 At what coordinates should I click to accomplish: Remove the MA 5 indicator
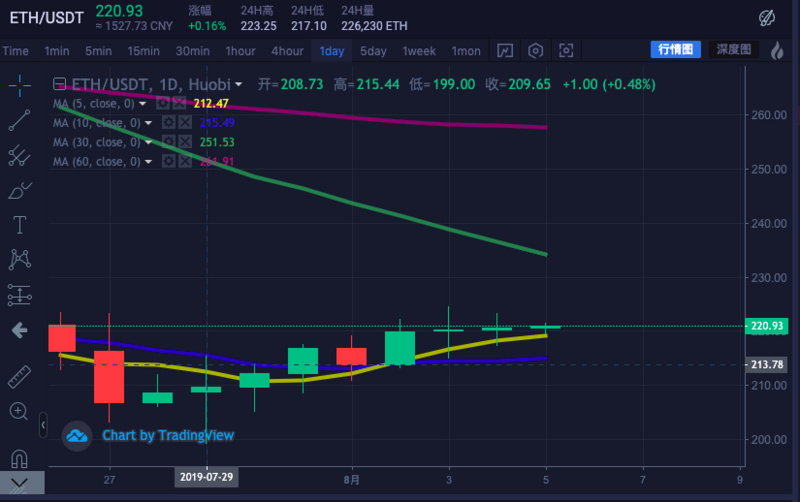(x=179, y=103)
